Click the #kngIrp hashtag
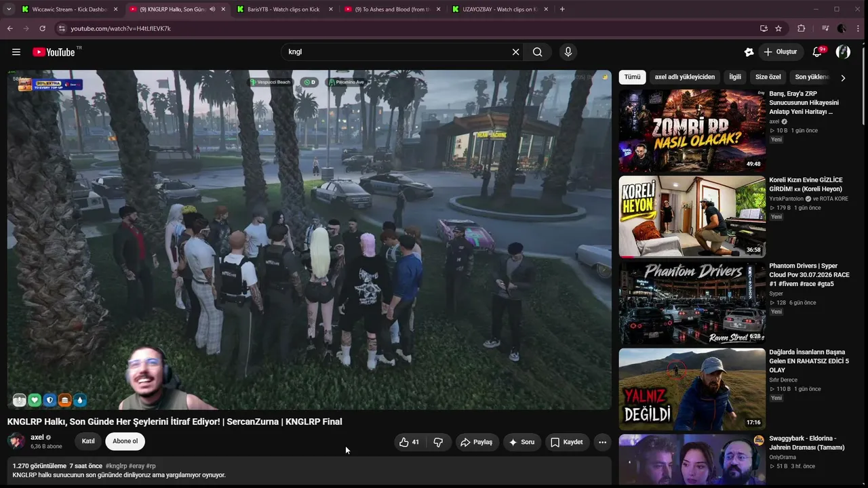The width and height of the screenshot is (868, 488). tap(116, 466)
